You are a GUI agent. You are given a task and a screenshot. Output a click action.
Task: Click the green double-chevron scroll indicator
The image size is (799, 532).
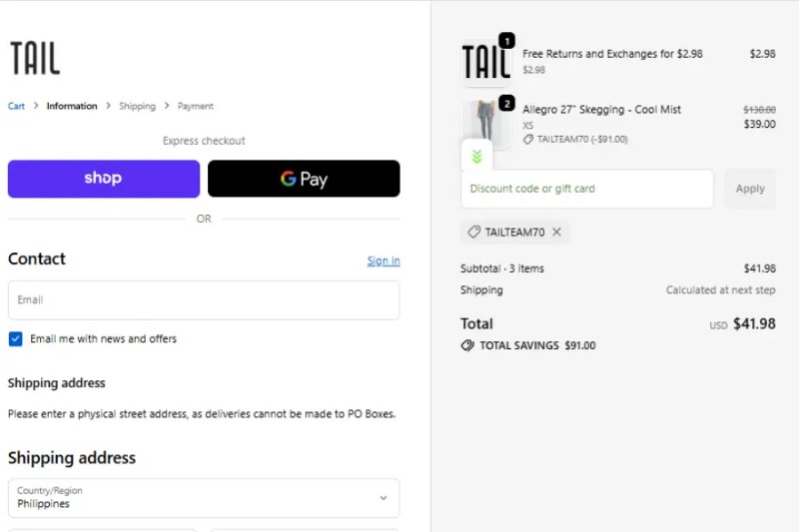coord(477,157)
